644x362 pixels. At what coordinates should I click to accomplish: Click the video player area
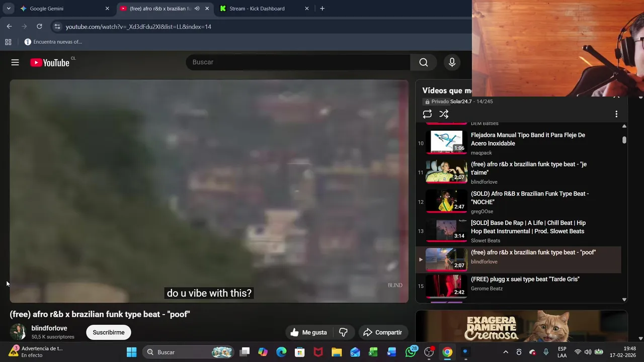pyautogui.click(x=209, y=191)
